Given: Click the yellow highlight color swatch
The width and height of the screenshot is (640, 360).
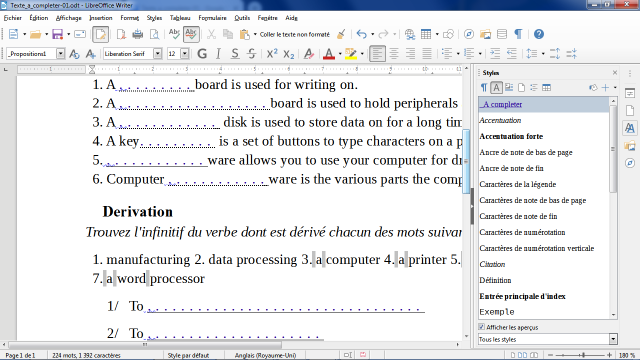Looking at the screenshot, I should click(351, 54).
